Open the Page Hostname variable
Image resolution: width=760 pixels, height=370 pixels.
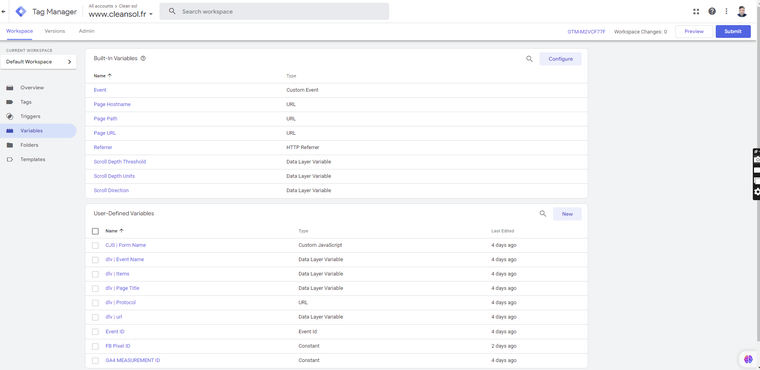point(112,104)
